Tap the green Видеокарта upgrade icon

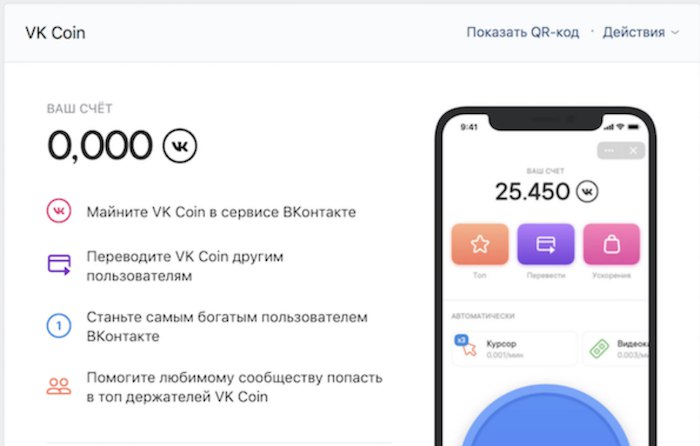click(x=599, y=348)
